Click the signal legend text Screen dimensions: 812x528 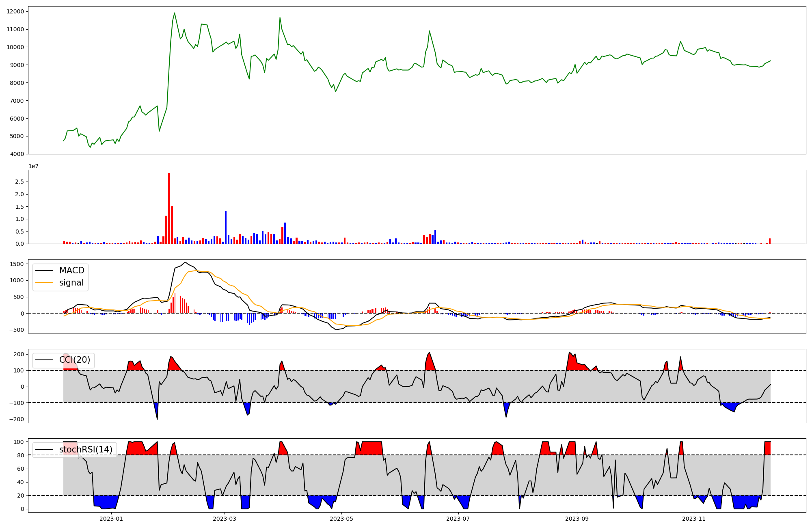[x=71, y=283]
